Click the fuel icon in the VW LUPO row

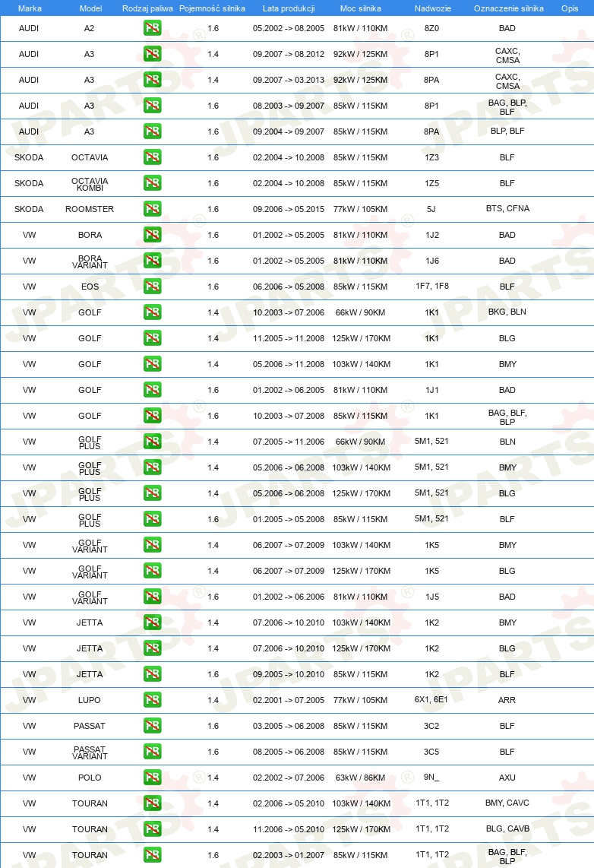coord(152,700)
